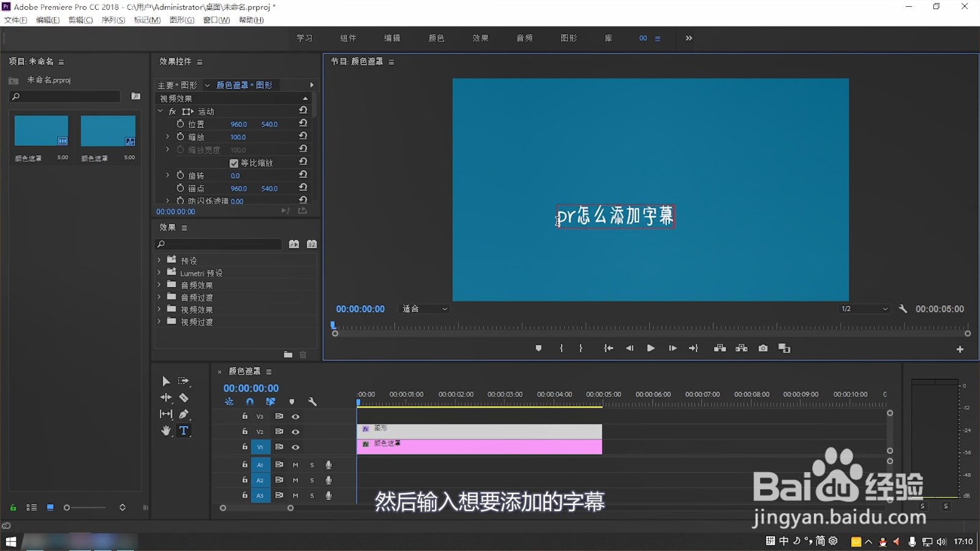Add marker in timeline header
Viewport: 980px width, 551px height.
(x=292, y=402)
